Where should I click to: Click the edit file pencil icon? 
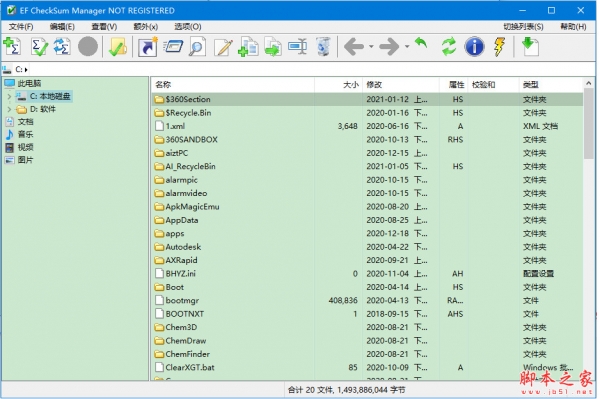[x=223, y=47]
